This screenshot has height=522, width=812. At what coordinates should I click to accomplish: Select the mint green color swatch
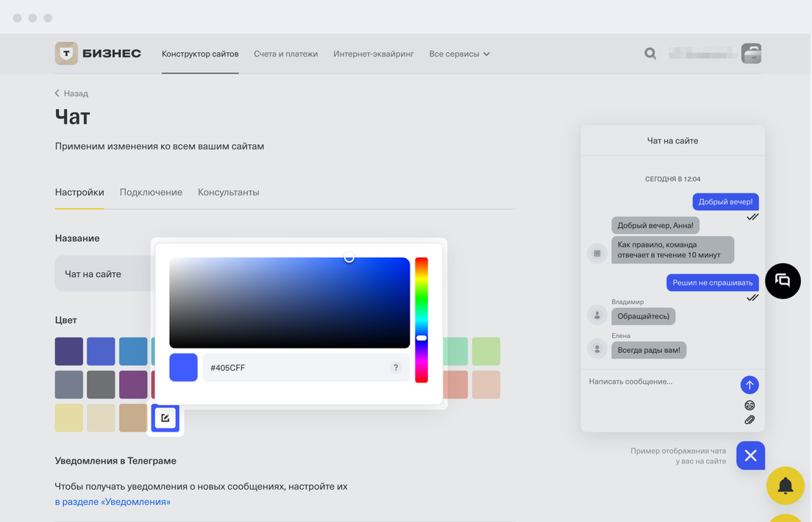pos(455,351)
